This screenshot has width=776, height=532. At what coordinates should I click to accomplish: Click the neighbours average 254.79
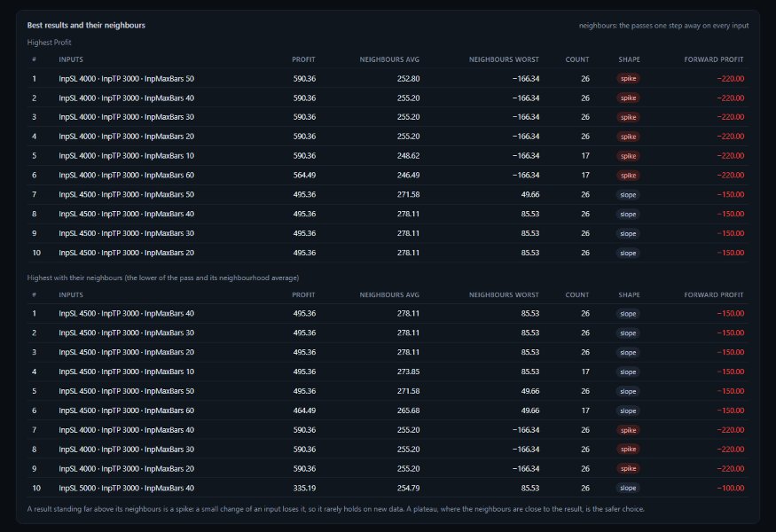click(x=408, y=488)
